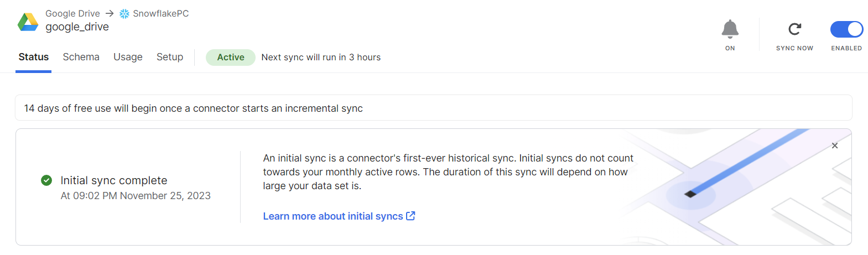Click the Google Drive logo icon

click(x=28, y=22)
